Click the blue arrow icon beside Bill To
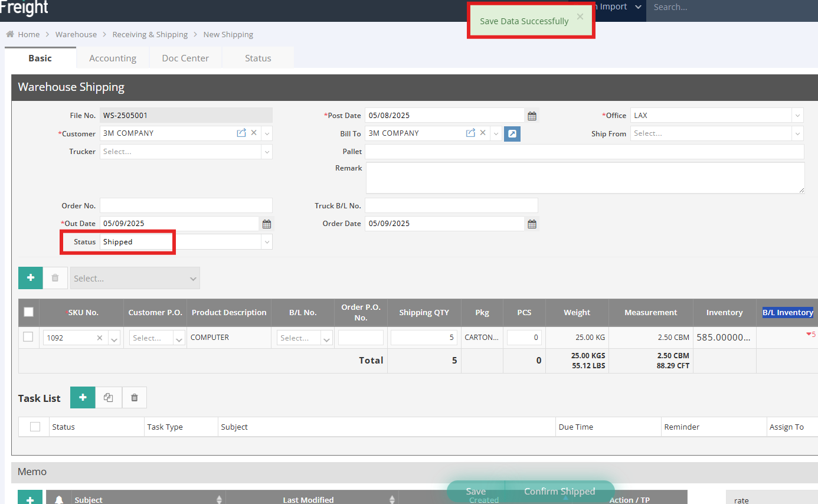The width and height of the screenshot is (818, 504). tap(512, 134)
